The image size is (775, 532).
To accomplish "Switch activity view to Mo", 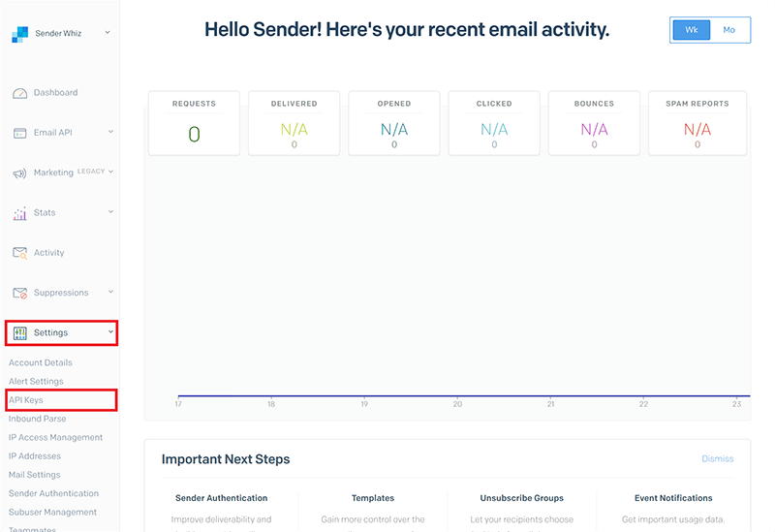I will [x=729, y=30].
